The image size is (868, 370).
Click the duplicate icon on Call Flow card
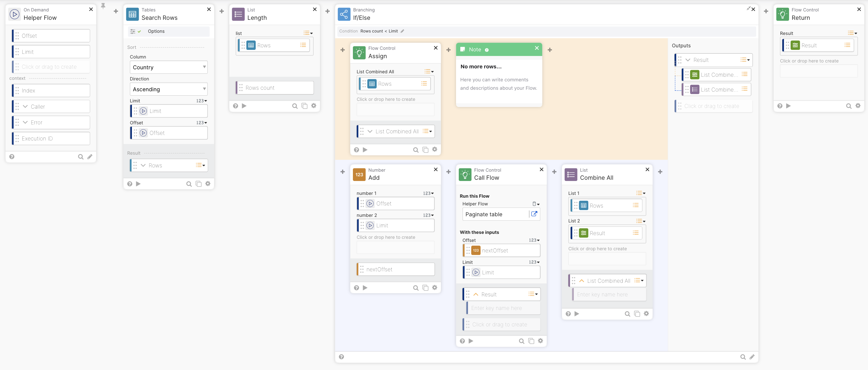[x=531, y=341]
